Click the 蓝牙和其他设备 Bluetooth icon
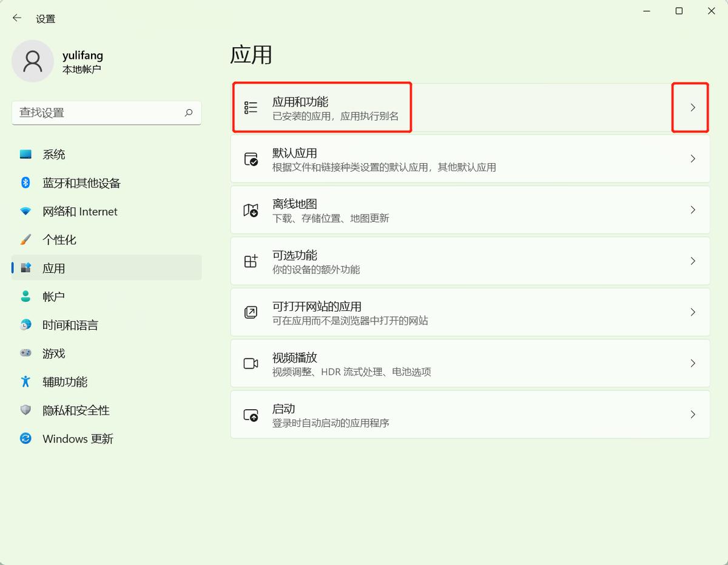728x565 pixels. click(25, 182)
